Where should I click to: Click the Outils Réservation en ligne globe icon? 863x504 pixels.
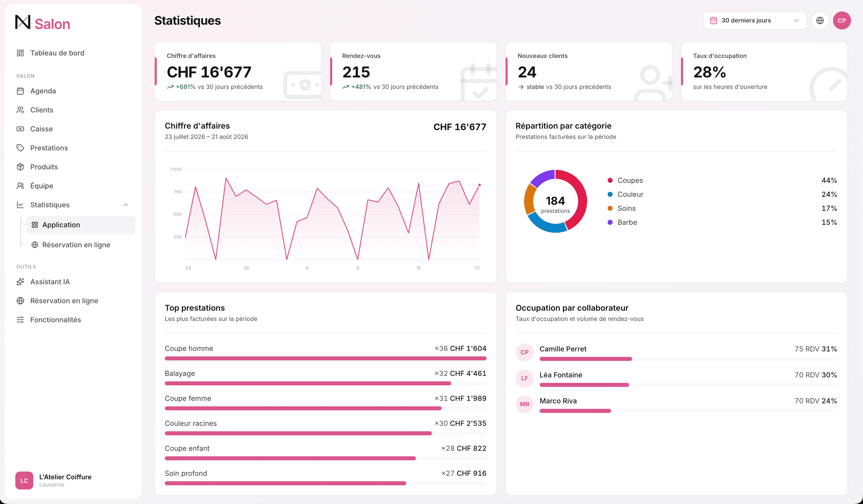(20, 301)
